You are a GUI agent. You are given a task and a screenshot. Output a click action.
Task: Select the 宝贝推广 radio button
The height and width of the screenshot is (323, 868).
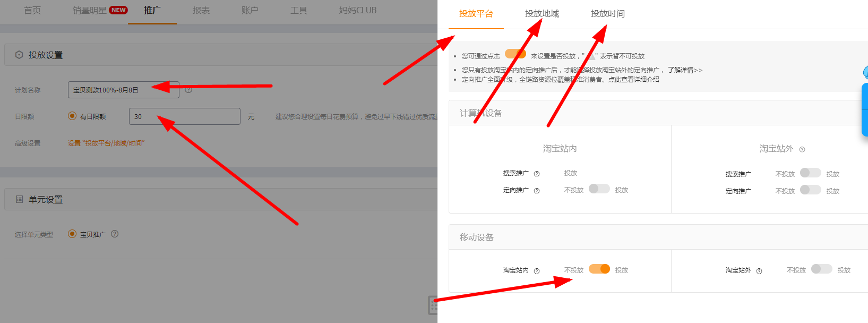[x=72, y=234]
